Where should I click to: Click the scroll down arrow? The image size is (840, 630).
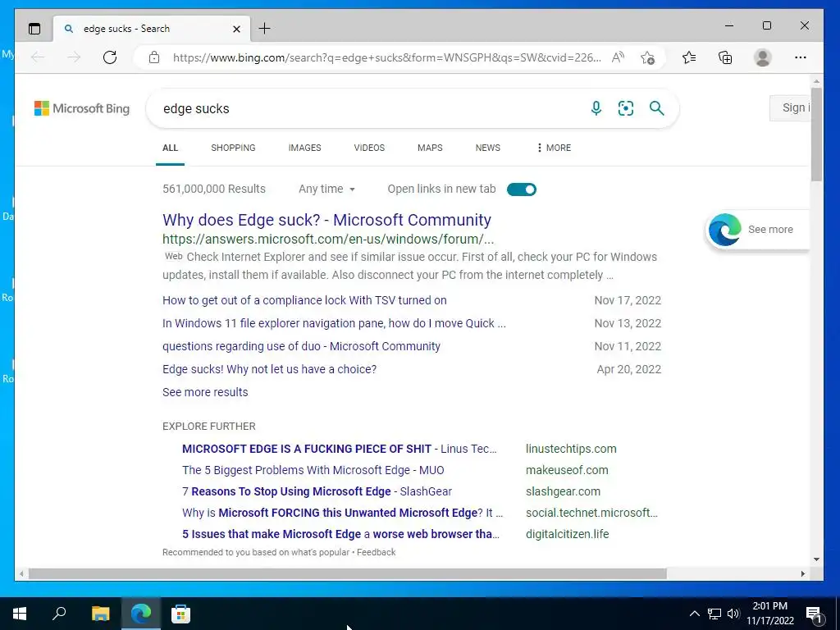point(816,559)
